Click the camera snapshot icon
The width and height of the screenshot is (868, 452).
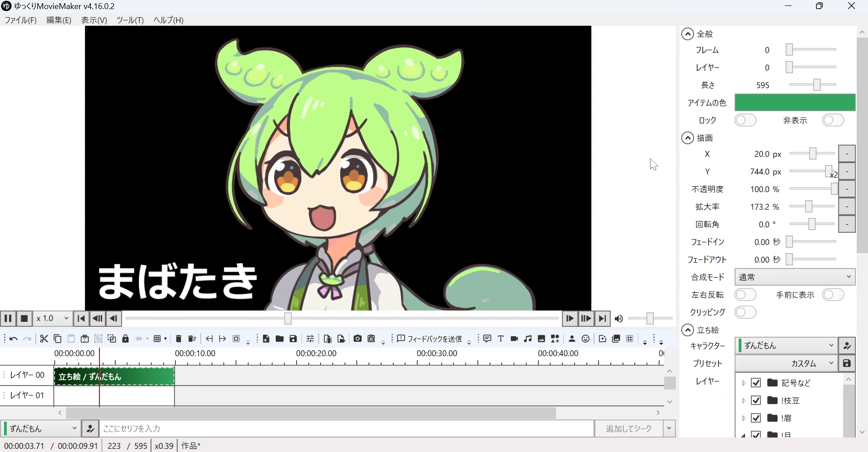[x=358, y=339]
